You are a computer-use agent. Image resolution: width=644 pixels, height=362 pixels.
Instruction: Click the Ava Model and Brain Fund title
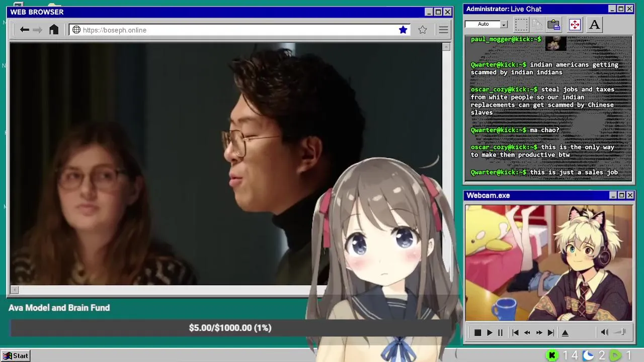click(x=59, y=308)
